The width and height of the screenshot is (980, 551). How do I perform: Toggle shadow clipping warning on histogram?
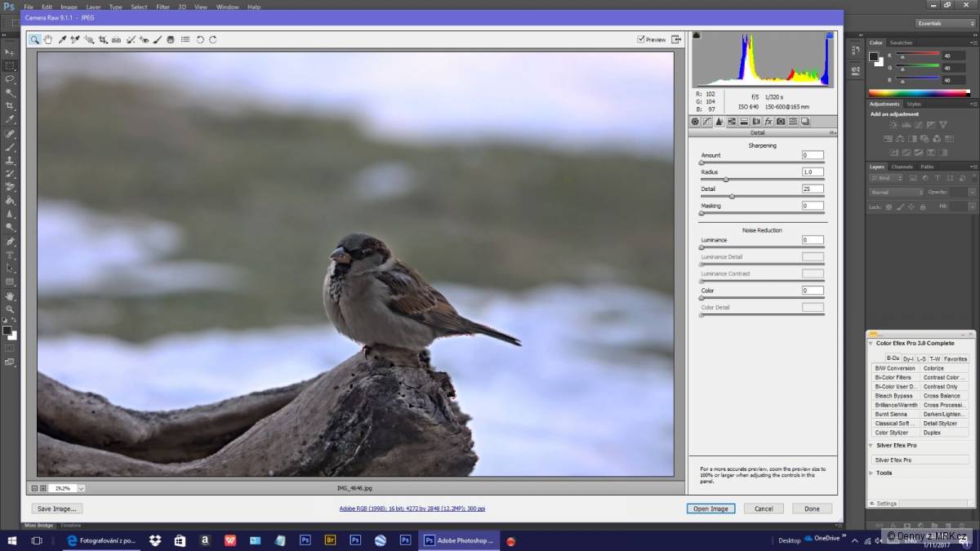click(697, 35)
